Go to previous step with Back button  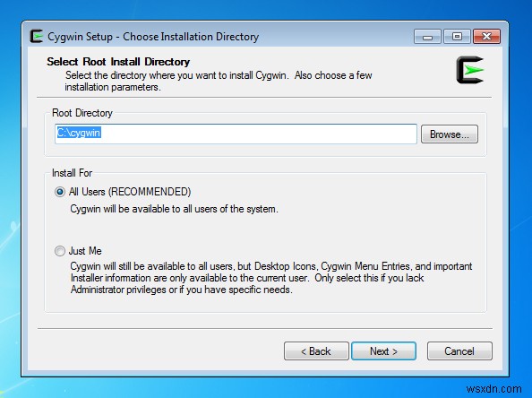point(316,350)
